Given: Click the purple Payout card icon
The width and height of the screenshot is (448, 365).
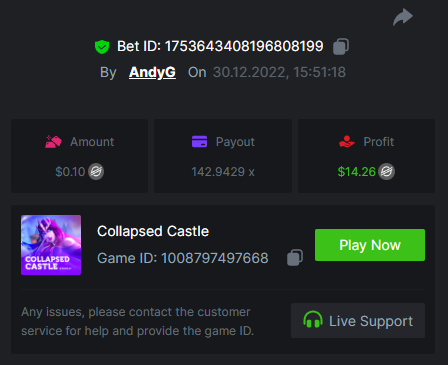Looking at the screenshot, I should (199, 142).
